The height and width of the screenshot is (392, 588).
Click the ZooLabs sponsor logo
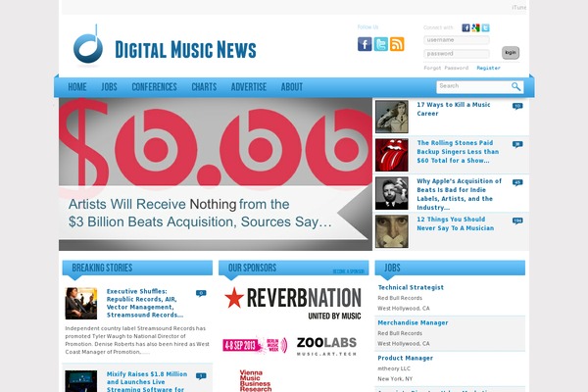[x=326, y=346]
